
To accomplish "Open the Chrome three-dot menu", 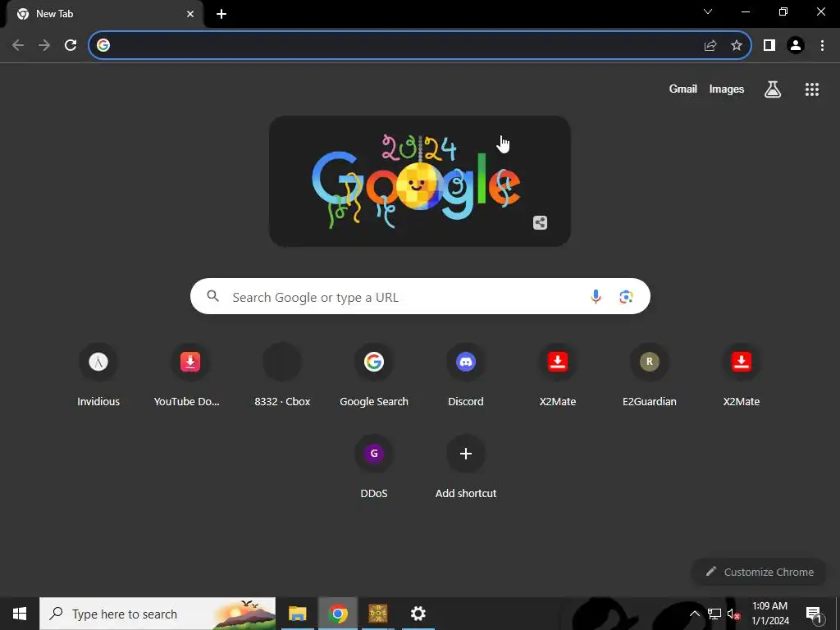I will click(822, 46).
